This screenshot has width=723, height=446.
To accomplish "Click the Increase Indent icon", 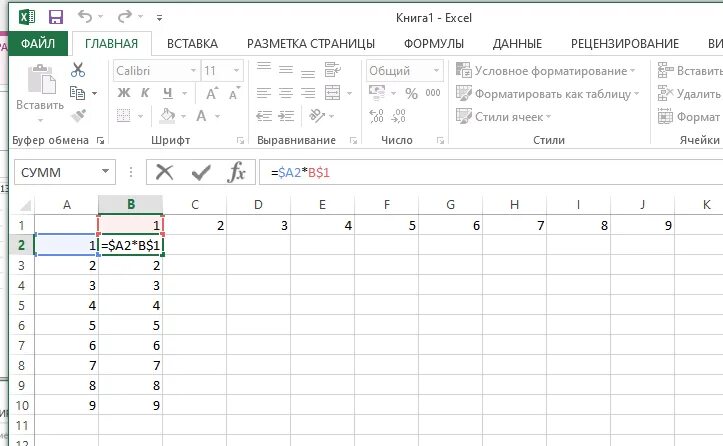I will [286, 115].
